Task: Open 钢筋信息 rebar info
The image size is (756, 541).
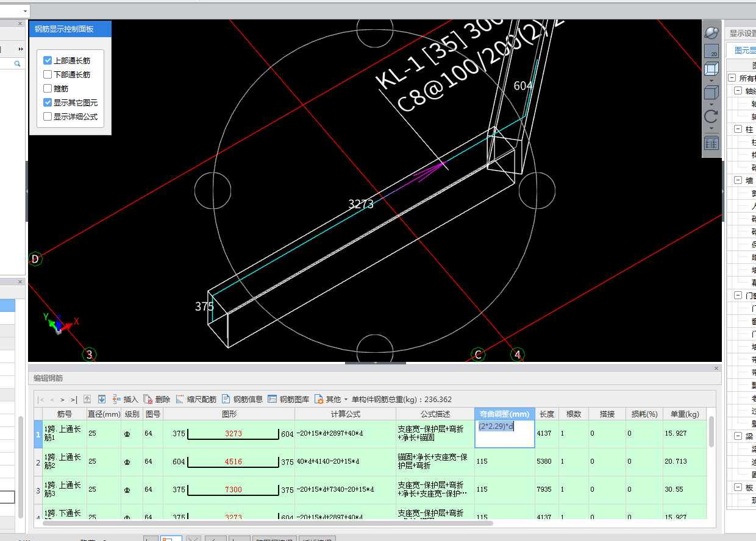Action: pos(242,400)
